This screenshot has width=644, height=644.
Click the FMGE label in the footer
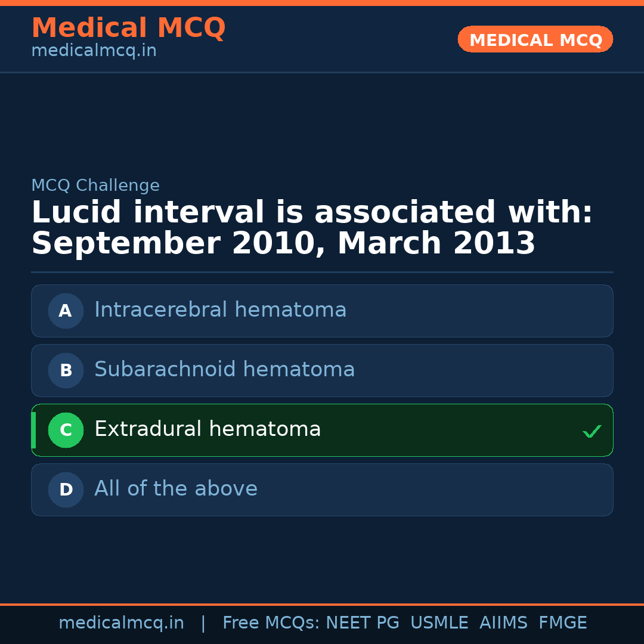[562, 623]
